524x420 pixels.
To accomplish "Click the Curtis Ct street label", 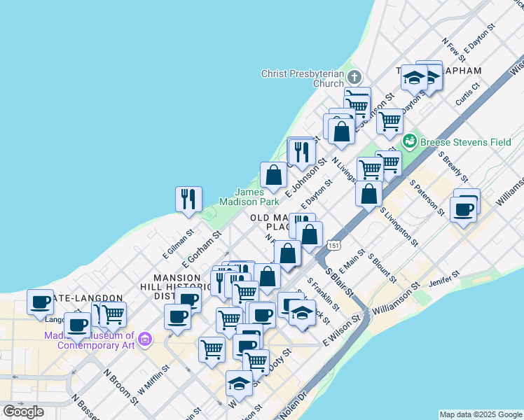I will [x=468, y=94].
